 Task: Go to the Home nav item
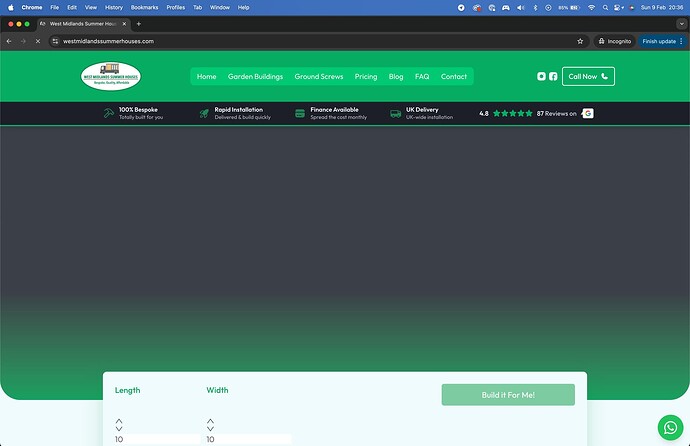tap(206, 77)
